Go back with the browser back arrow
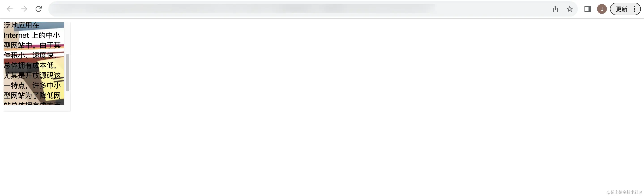This screenshot has width=644, height=196. point(10,9)
